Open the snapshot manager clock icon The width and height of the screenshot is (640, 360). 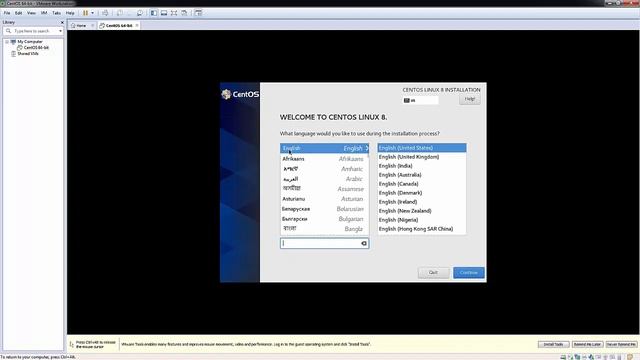140,13
